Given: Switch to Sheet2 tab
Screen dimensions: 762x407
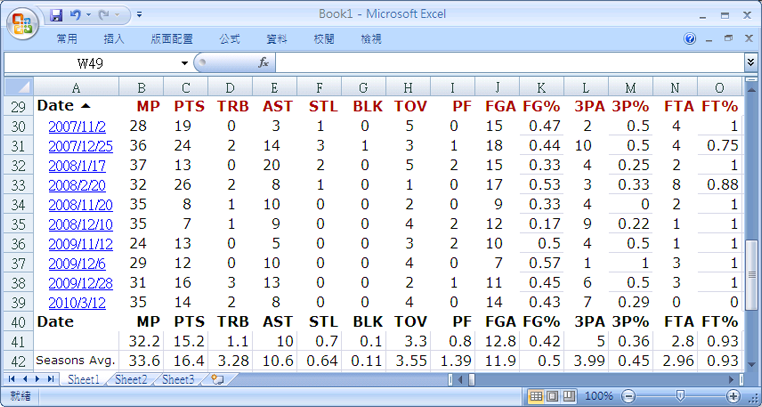Looking at the screenshot, I should click(131, 380).
